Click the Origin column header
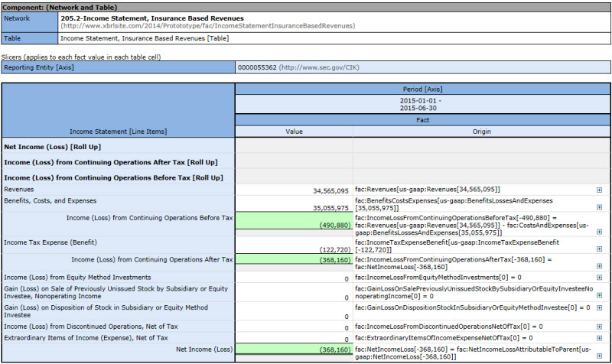 pyautogui.click(x=481, y=132)
